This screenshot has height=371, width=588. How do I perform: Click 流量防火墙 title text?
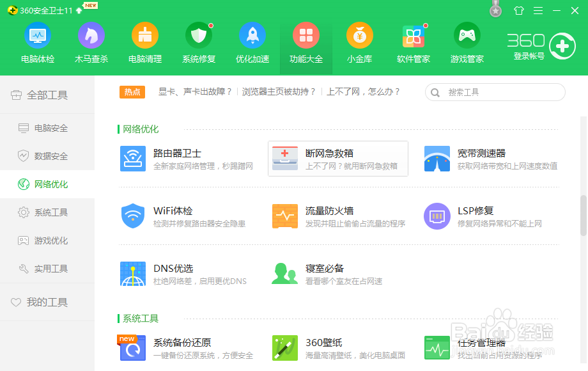click(329, 211)
